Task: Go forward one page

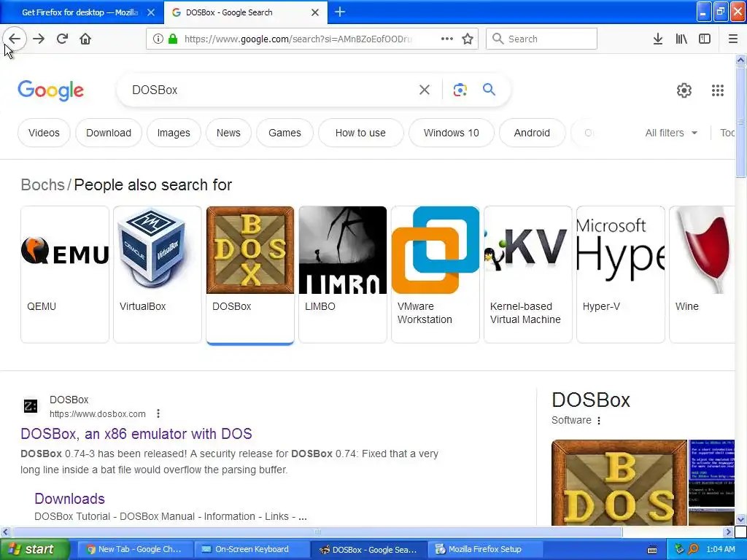Action: [x=39, y=39]
